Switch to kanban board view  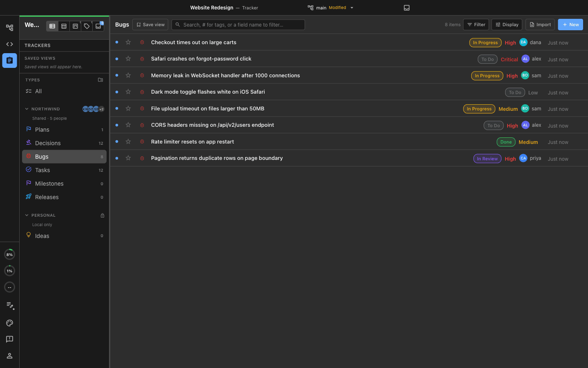[x=75, y=26]
